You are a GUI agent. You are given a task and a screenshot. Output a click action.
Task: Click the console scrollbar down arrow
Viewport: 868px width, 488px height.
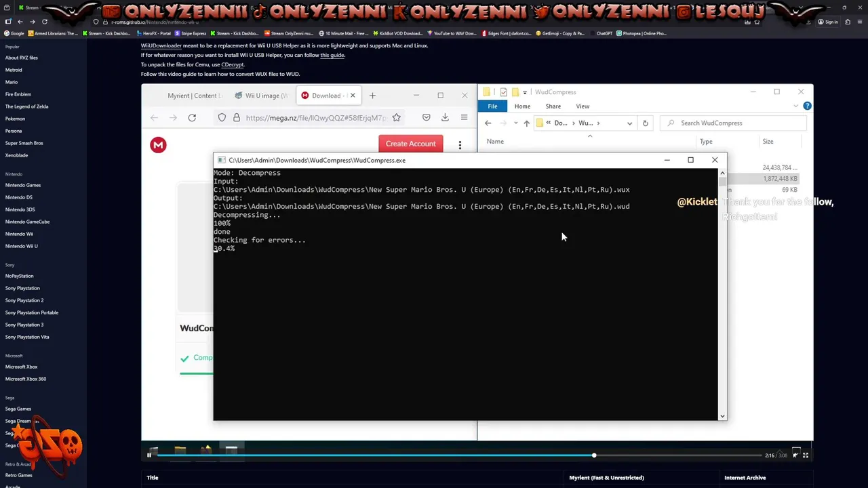click(x=722, y=415)
